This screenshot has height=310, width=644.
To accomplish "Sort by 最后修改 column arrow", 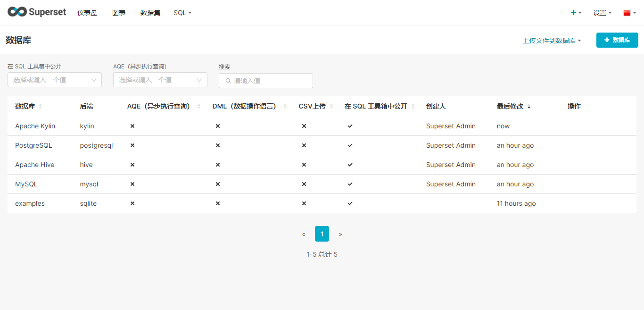I will point(529,107).
